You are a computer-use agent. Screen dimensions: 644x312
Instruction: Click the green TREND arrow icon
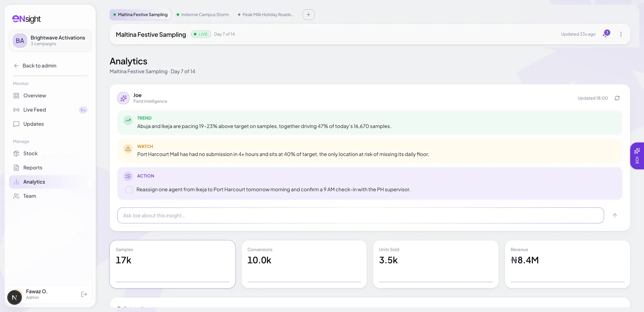click(128, 120)
